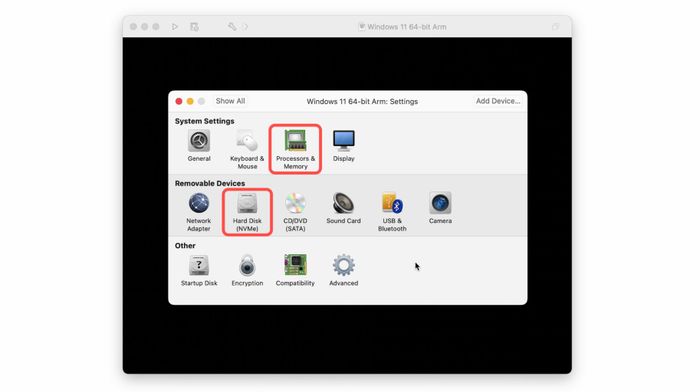Open Sound Card settings
This screenshot has height=392, width=700.
coord(343,208)
